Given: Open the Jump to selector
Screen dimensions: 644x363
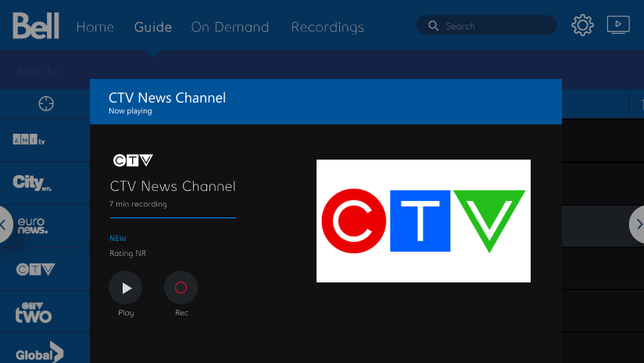Looking at the screenshot, I should 38,71.
